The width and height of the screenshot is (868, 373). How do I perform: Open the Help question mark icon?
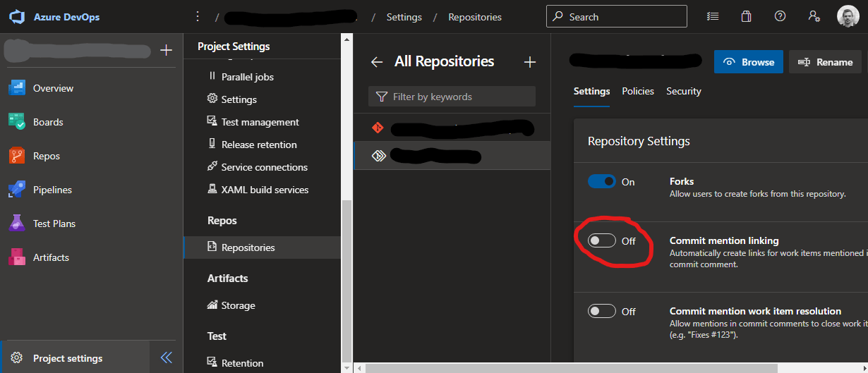pos(780,16)
